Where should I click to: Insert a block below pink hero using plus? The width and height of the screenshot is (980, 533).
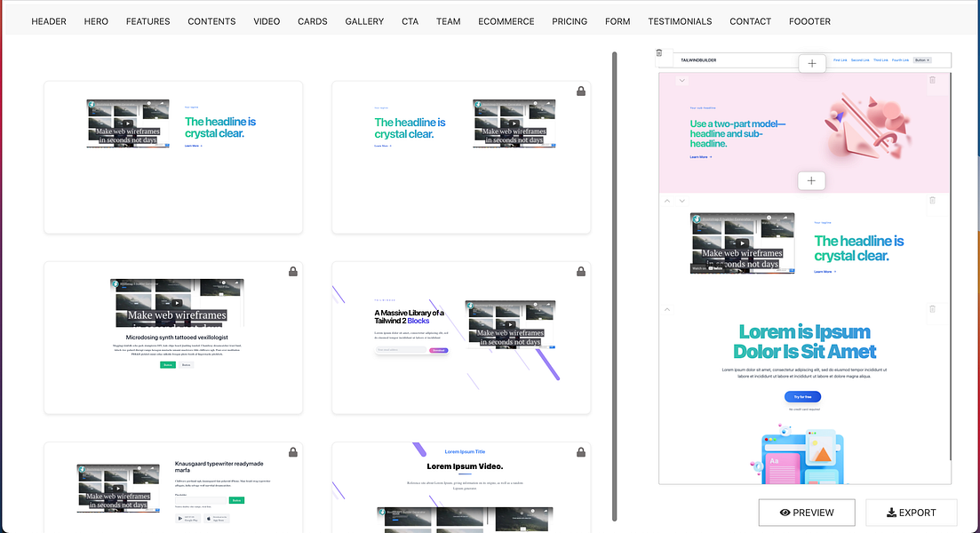click(811, 180)
